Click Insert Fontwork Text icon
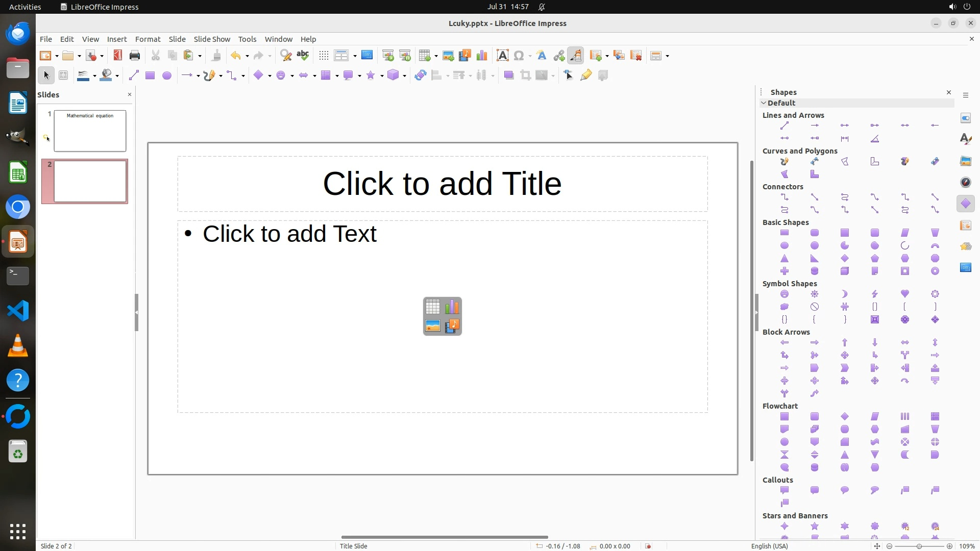The width and height of the screenshot is (980, 551). (x=542, y=56)
